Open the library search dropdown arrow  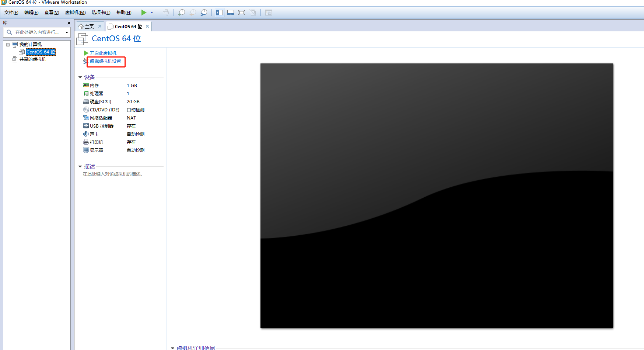(x=67, y=32)
